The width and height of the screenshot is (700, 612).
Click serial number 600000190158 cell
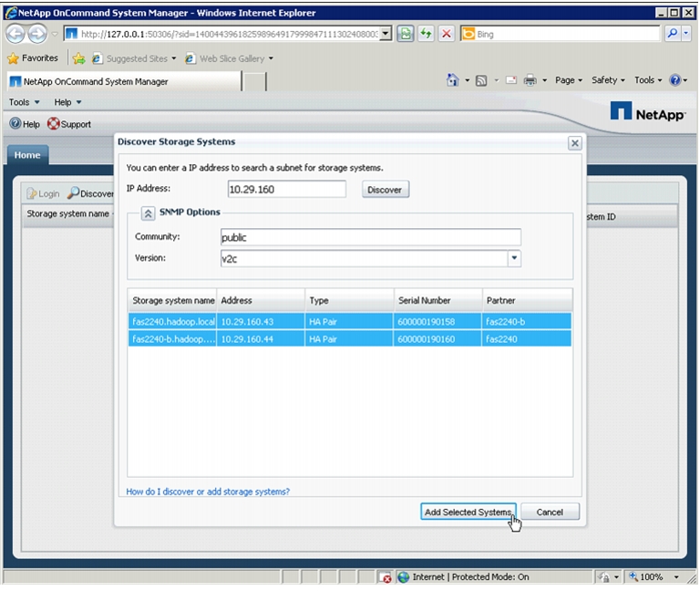(437, 322)
